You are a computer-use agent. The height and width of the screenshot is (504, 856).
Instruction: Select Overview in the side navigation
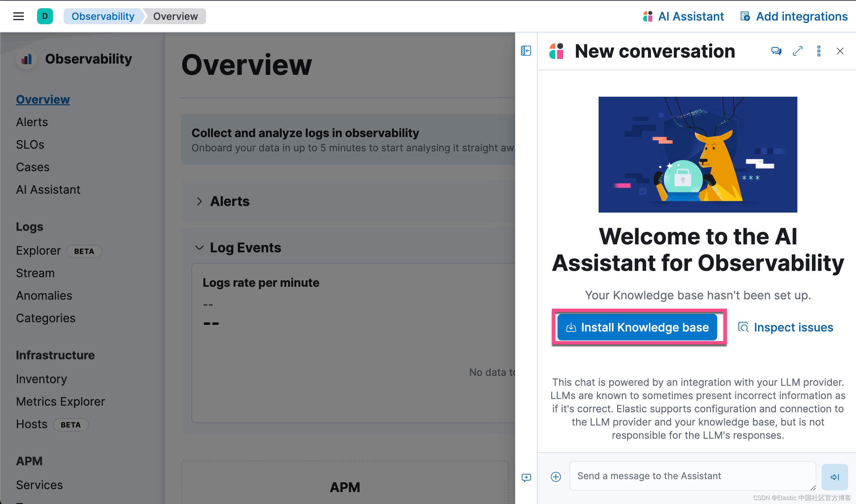pos(43,99)
